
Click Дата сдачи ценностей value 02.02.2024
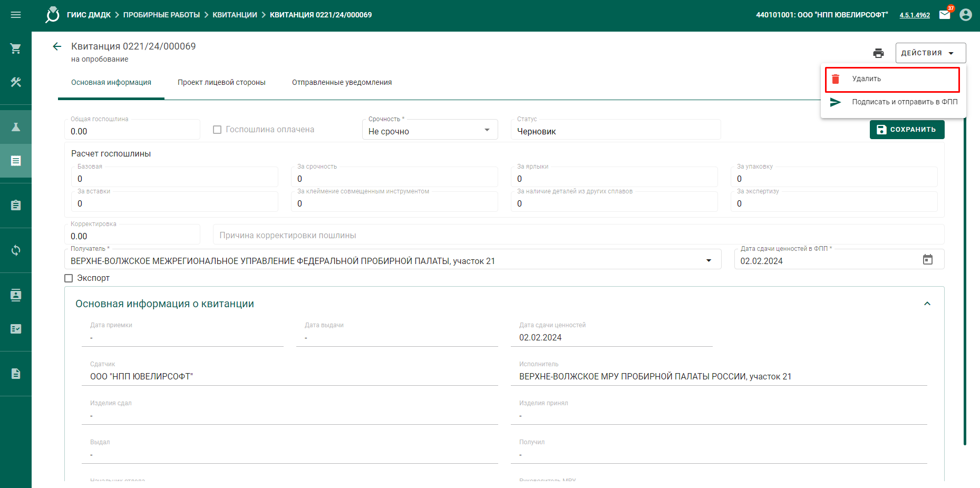(540, 337)
